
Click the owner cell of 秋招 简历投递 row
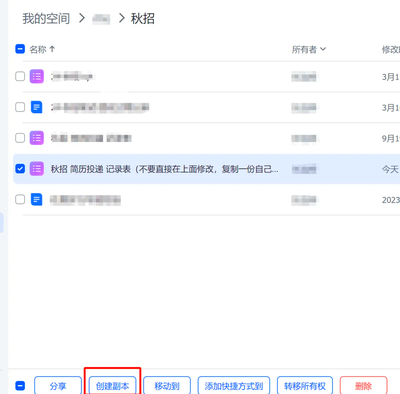304,169
